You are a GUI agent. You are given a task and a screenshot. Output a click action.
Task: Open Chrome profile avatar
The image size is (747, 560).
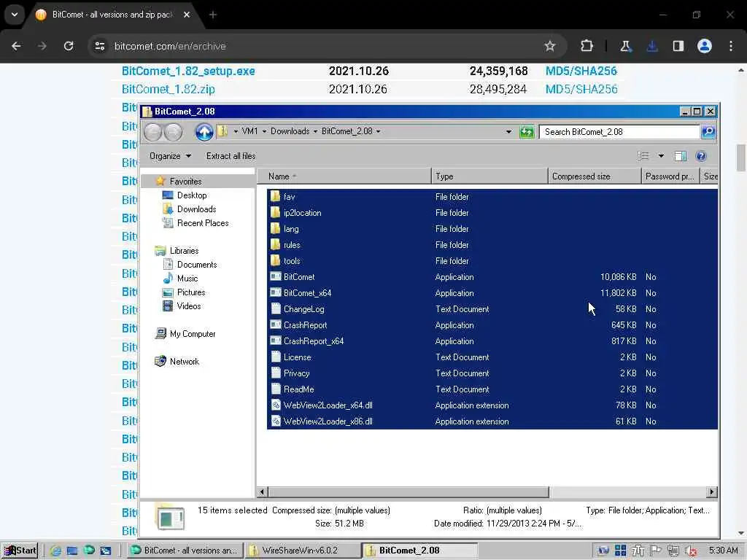tap(705, 46)
